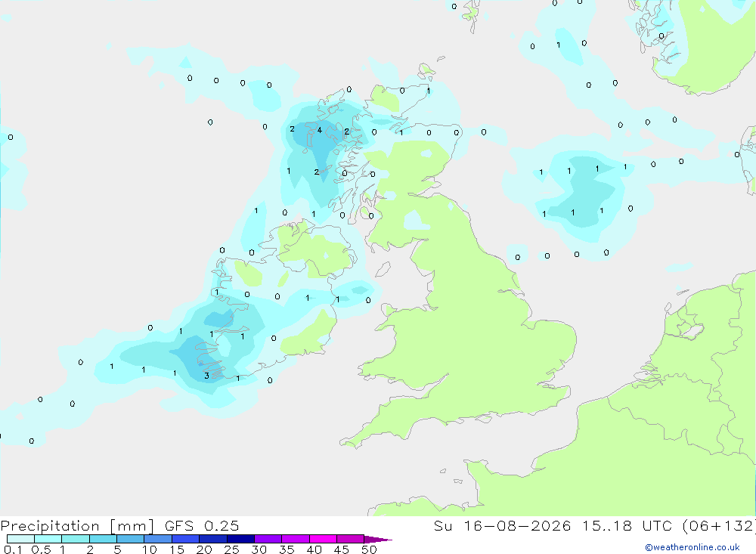Image resolution: width=756 pixels, height=554 pixels.
Task: Click the 1–2 mm legend color swatch
Action: pyautogui.click(x=76, y=539)
